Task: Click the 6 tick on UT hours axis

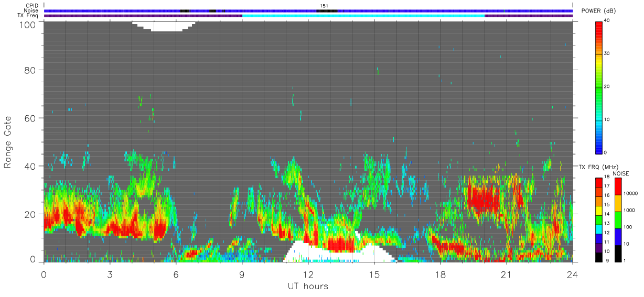Action: point(176,274)
